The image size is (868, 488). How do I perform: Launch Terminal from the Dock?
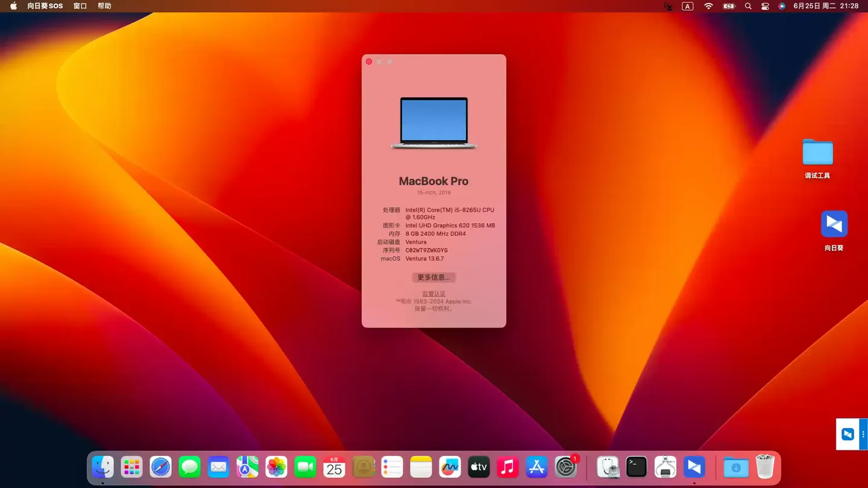coord(637,467)
